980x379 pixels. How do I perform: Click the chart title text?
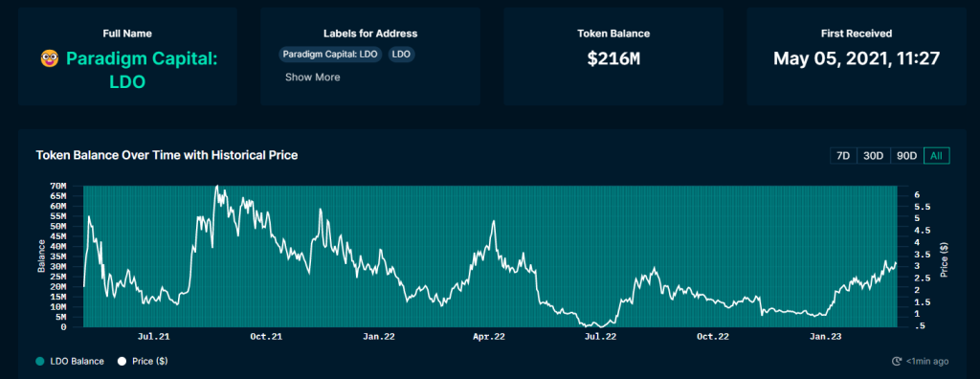pos(167,155)
